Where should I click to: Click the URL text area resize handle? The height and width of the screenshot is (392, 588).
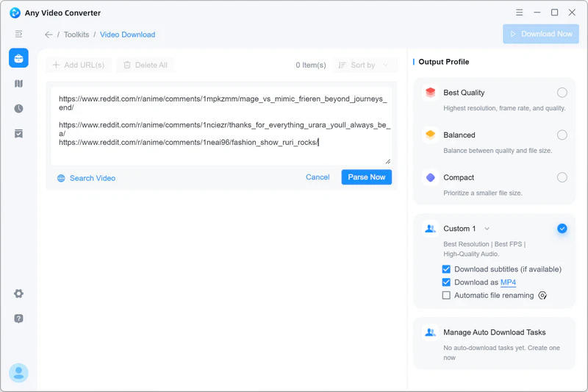coord(388,161)
